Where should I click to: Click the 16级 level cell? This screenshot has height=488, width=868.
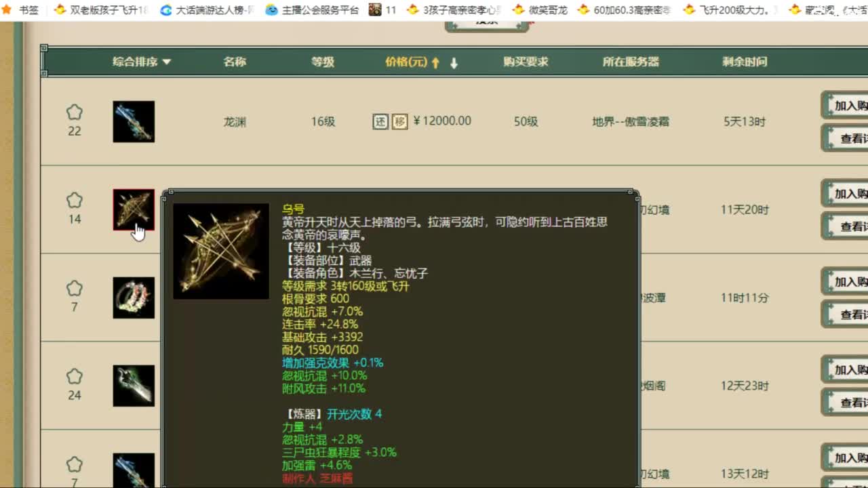[x=323, y=122]
